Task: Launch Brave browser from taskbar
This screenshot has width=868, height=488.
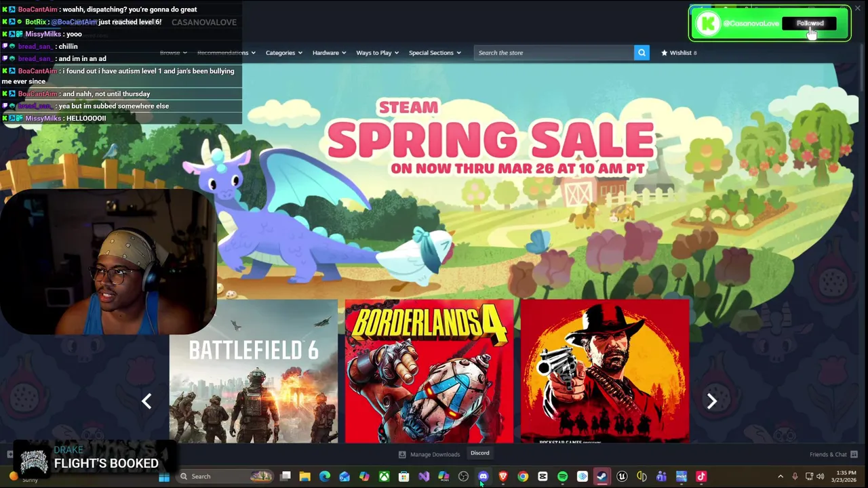Action: 502,476
